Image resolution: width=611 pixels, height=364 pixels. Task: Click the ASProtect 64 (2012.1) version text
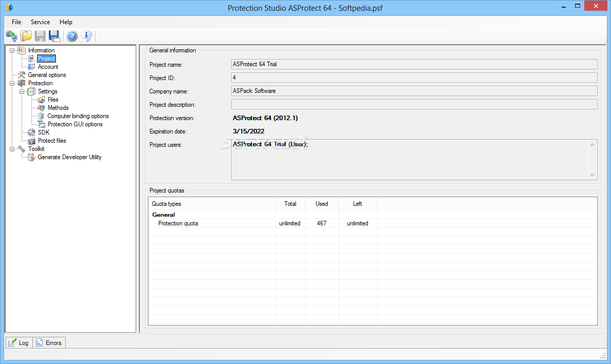pos(265,118)
